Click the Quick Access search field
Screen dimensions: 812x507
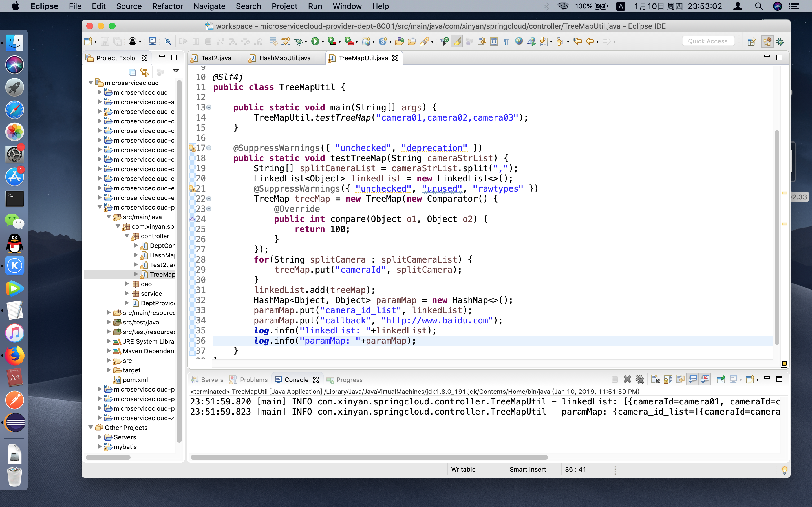[708, 41]
